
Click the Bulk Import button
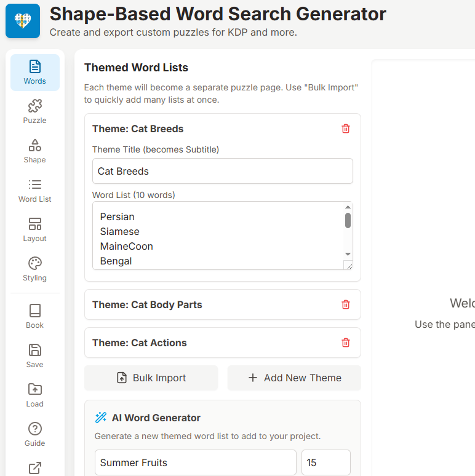[x=151, y=378]
